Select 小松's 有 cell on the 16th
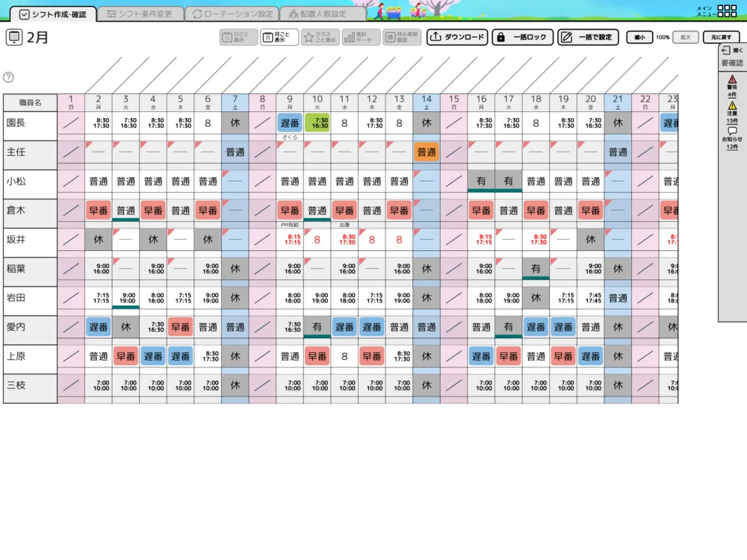The width and height of the screenshot is (747, 560). click(x=481, y=181)
